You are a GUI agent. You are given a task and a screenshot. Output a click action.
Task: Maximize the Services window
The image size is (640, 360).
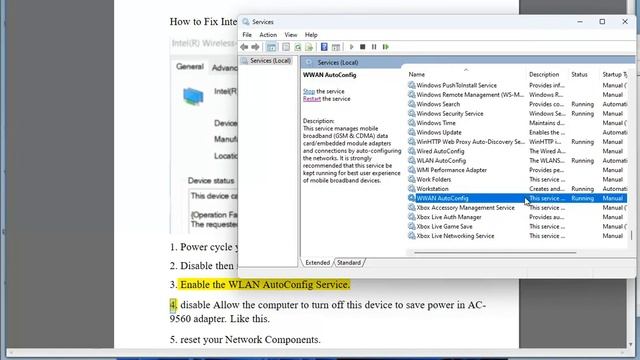[x=602, y=22]
